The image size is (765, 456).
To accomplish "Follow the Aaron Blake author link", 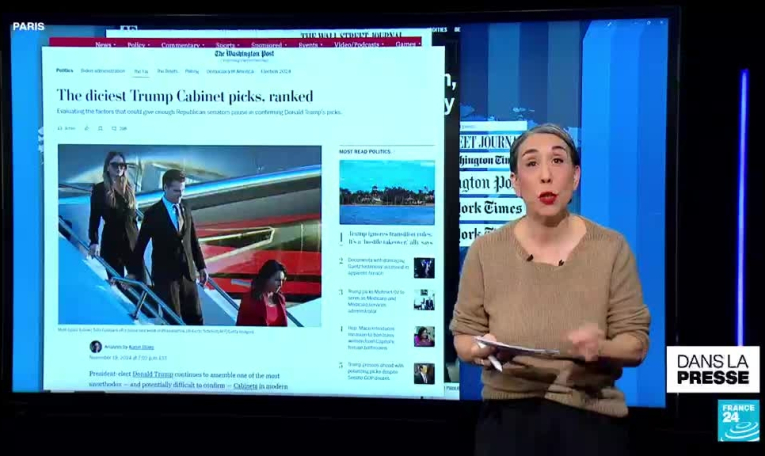I will pos(141,347).
